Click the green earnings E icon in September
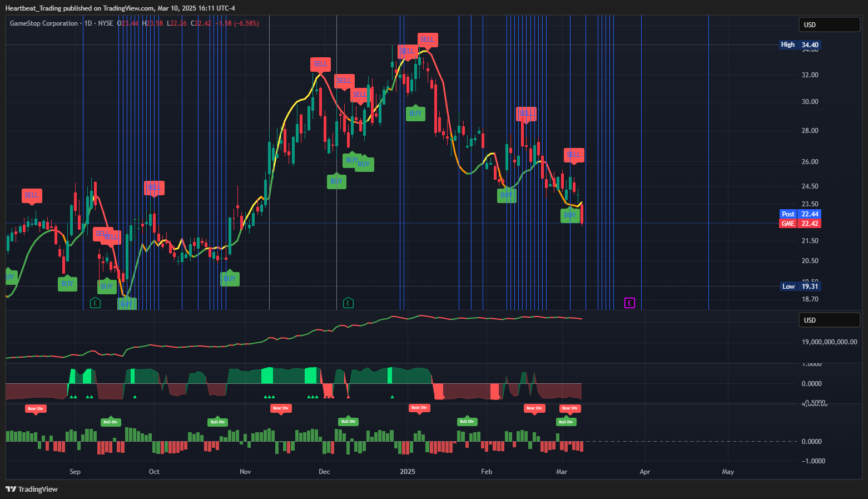 click(x=95, y=303)
